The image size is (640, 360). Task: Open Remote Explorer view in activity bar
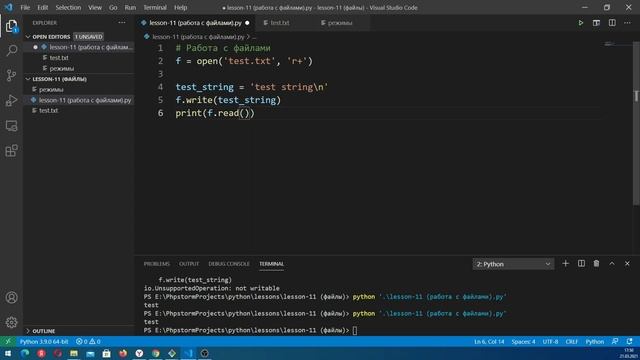(11, 126)
